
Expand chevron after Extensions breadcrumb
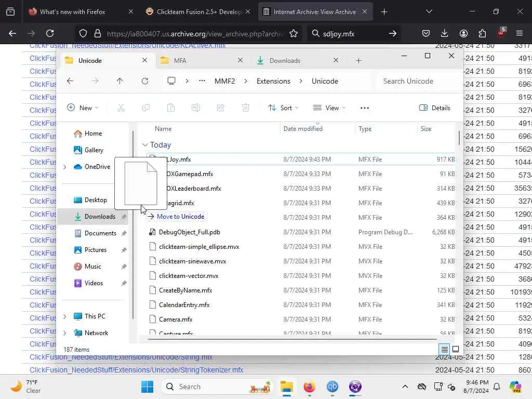coord(301,81)
